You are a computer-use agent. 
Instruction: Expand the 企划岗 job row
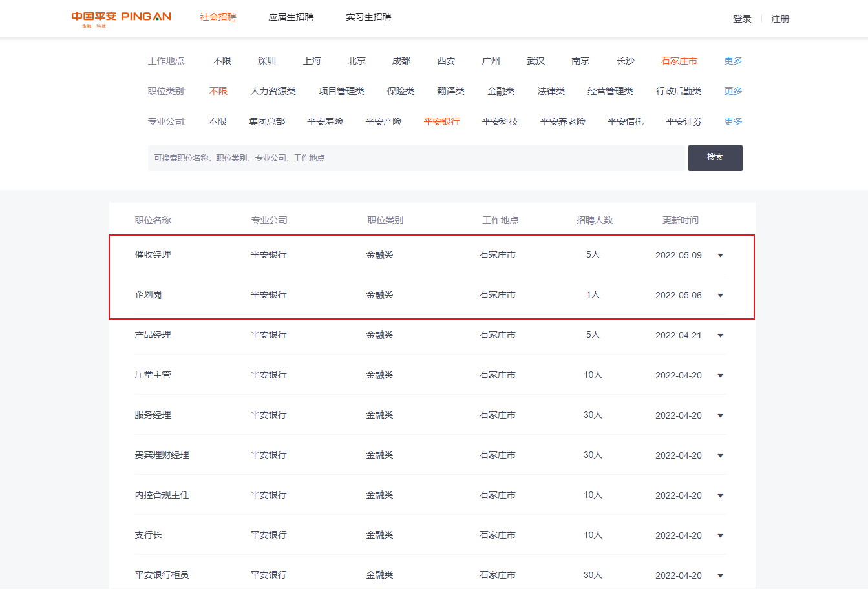click(721, 296)
